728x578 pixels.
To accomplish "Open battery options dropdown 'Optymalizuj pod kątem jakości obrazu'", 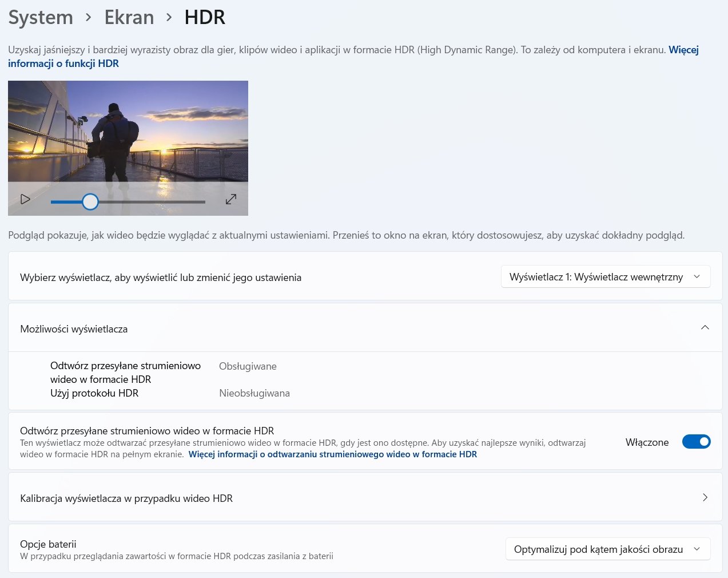I will [608, 549].
